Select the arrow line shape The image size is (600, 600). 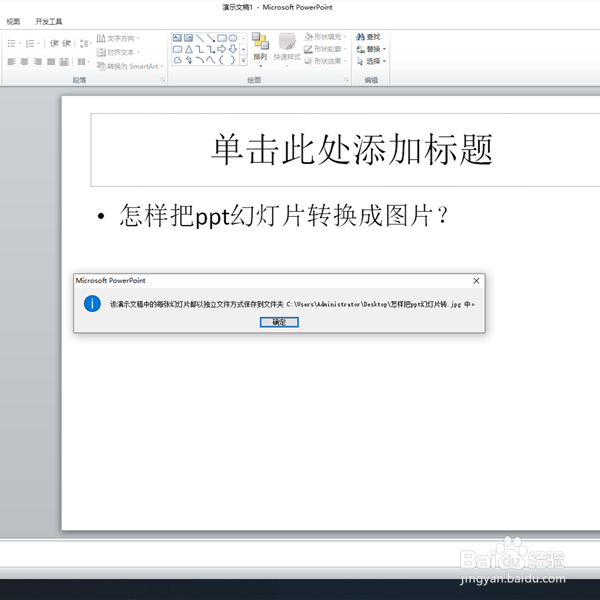coord(210,38)
